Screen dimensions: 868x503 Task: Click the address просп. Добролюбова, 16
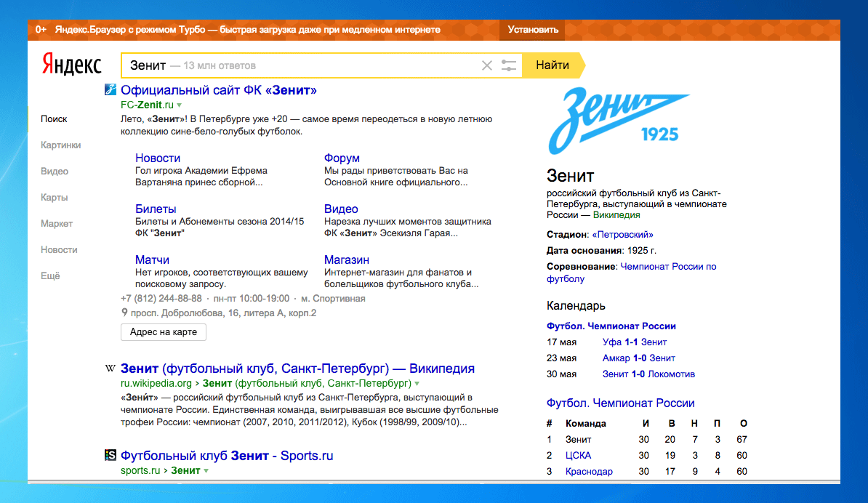(x=224, y=313)
